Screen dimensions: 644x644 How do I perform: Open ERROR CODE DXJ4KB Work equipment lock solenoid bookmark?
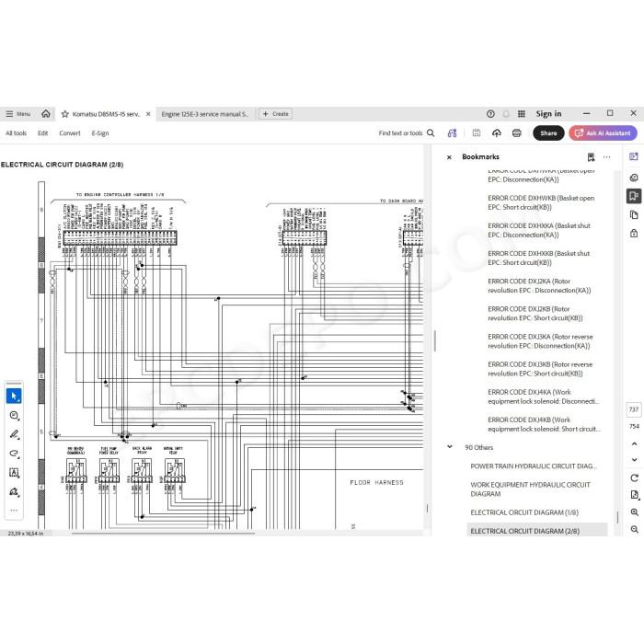tap(544, 424)
